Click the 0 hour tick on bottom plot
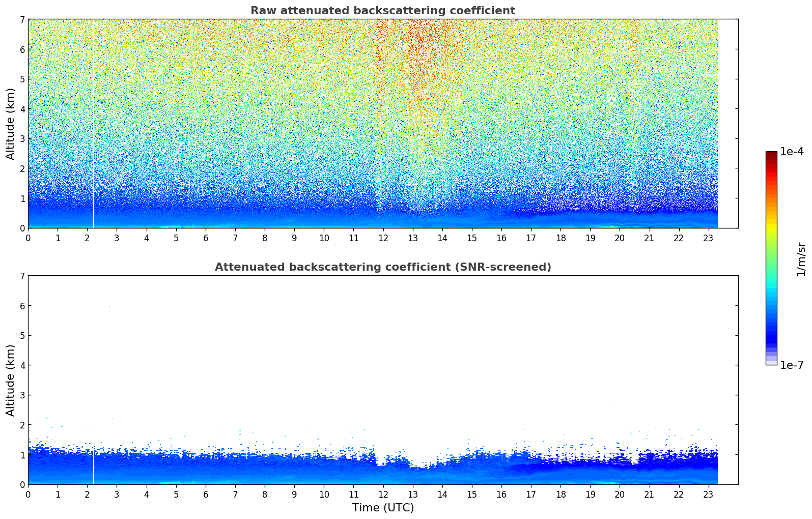Image resolution: width=812 pixels, height=519 pixels. [x=28, y=494]
